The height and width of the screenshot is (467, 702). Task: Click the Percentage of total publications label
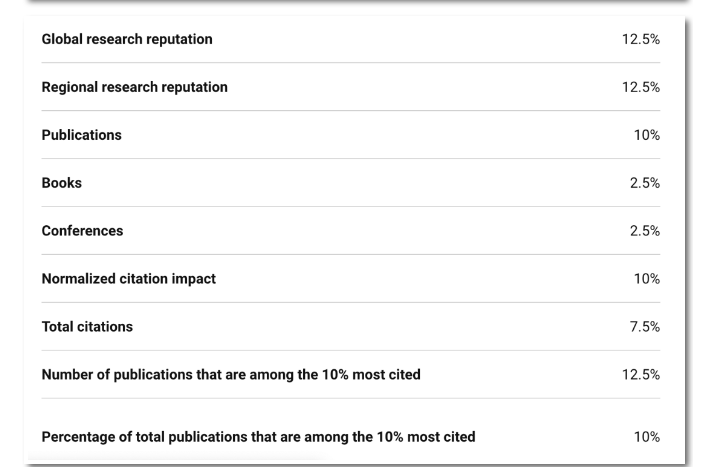(258, 437)
